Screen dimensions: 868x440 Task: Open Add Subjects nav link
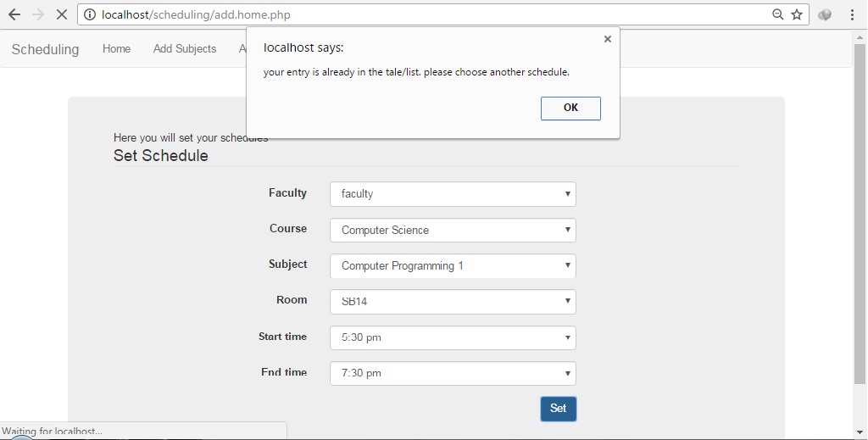pyautogui.click(x=185, y=48)
